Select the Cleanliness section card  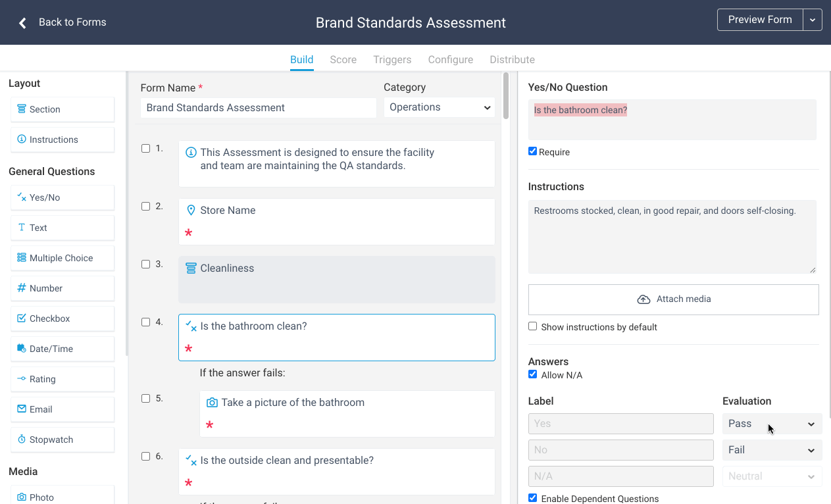pos(337,280)
